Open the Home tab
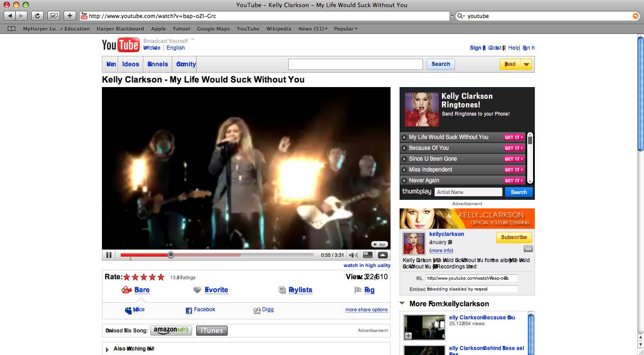Image resolution: width=644 pixels, height=355 pixels. point(111,64)
